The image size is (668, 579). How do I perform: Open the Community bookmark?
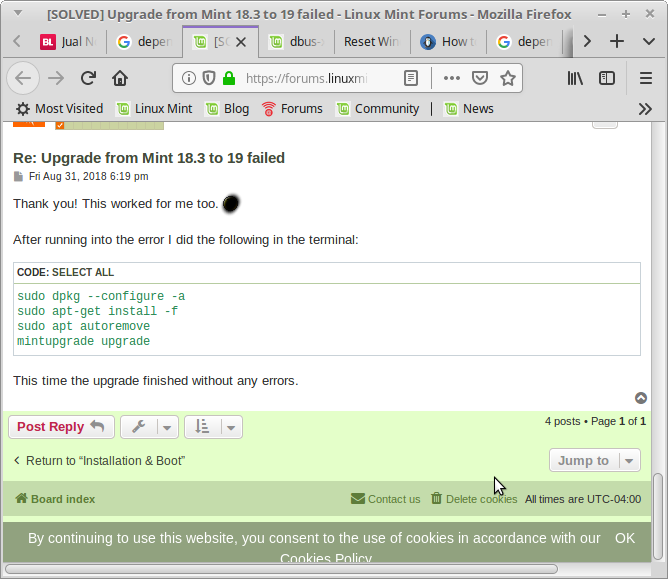pos(378,109)
